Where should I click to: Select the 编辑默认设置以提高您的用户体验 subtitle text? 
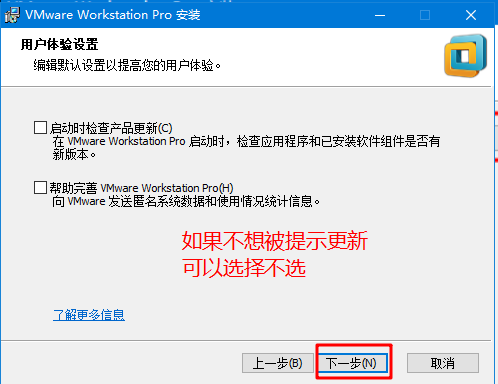(127, 65)
